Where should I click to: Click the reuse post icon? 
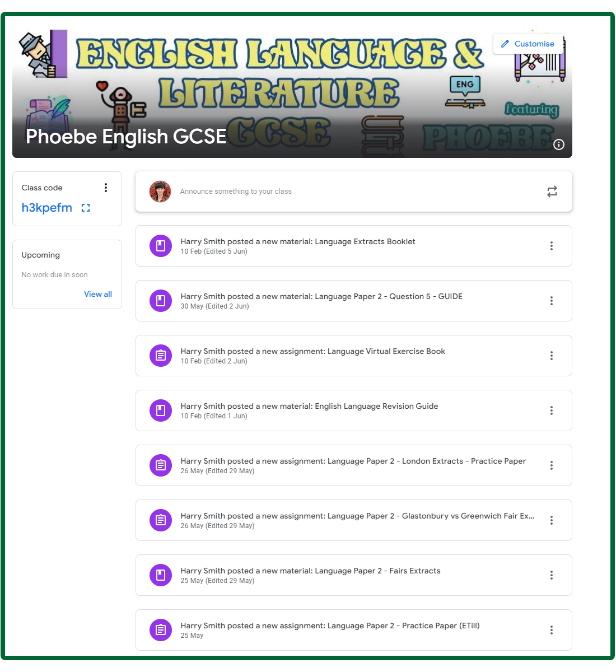point(552,192)
